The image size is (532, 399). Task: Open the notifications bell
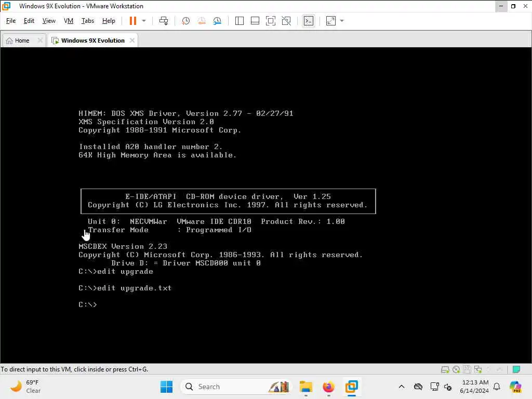tap(497, 387)
